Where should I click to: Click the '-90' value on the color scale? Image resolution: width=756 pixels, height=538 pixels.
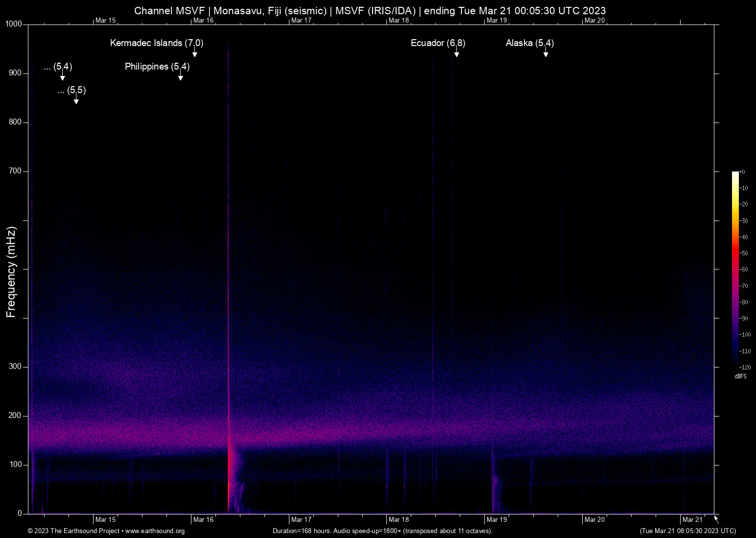tap(744, 318)
